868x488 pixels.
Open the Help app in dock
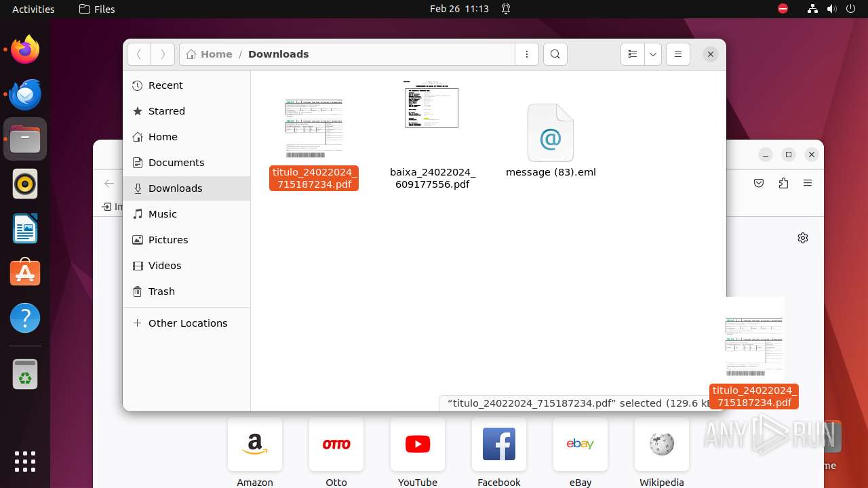point(25,318)
